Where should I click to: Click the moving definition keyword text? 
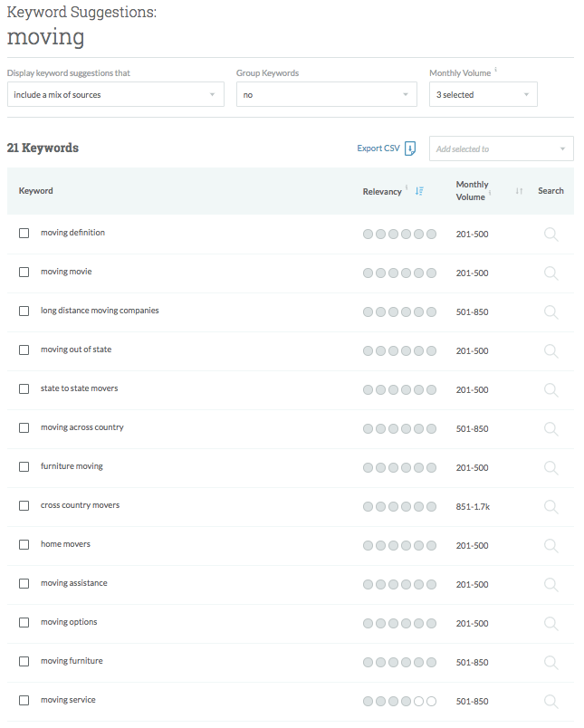click(x=72, y=233)
